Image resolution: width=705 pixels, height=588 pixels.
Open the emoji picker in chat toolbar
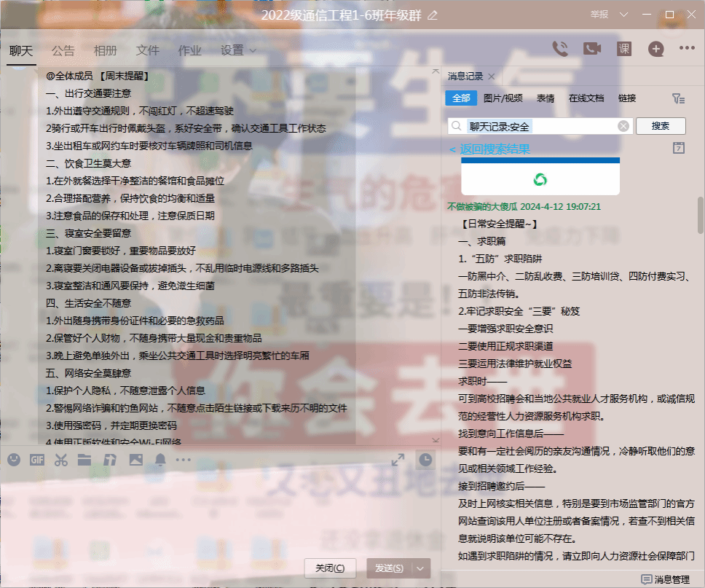14,460
